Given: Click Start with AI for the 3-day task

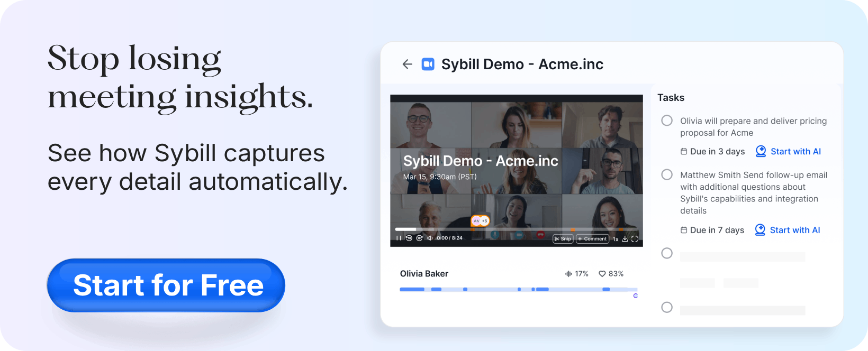Looking at the screenshot, I should tap(795, 152).
